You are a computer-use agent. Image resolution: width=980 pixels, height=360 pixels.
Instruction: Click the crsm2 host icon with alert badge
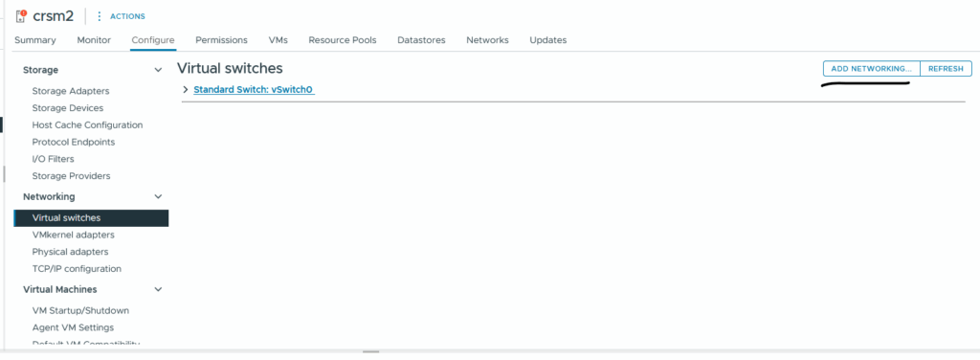pos(21,15)
